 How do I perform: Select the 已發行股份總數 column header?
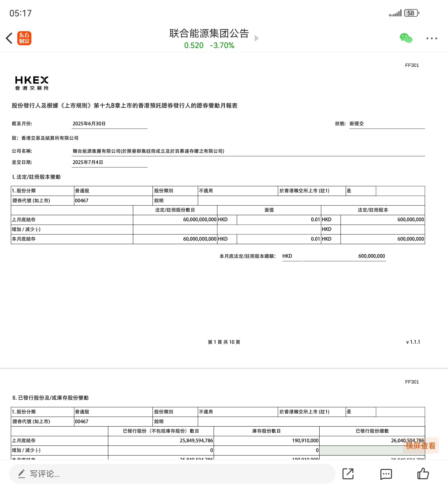[x=372, y=431]
